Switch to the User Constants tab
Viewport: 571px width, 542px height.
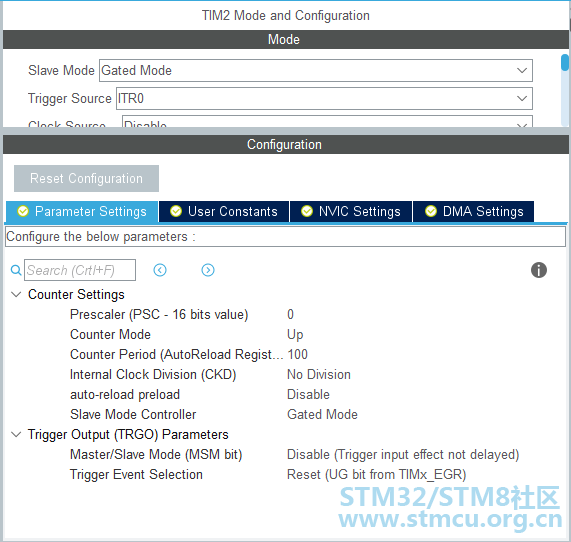224,211
